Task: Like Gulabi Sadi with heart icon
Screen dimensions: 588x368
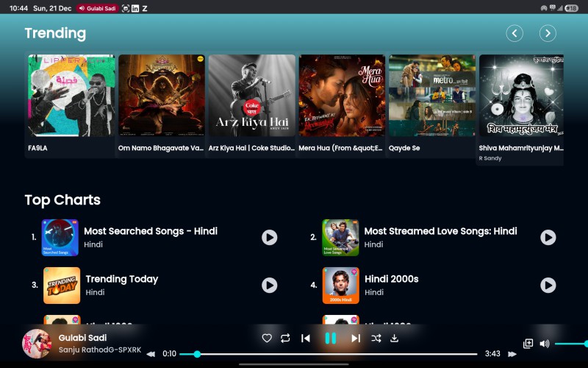Action: (267, 338)
